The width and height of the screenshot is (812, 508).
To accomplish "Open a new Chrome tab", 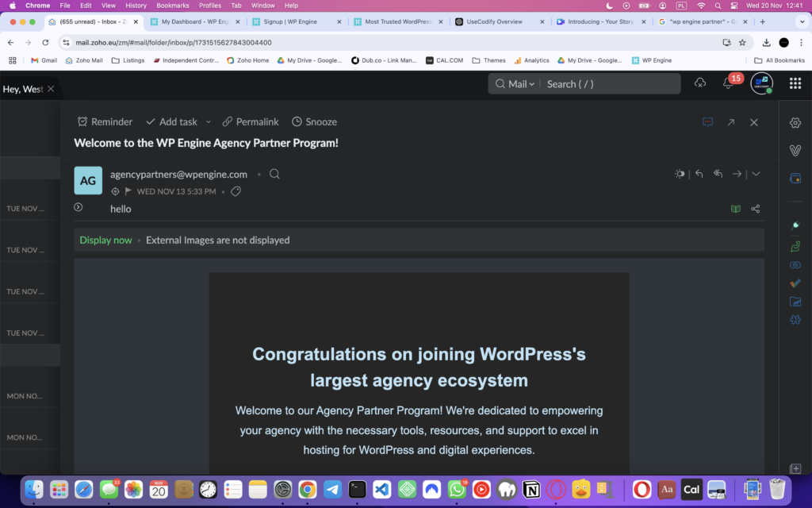I will [763, 21].
